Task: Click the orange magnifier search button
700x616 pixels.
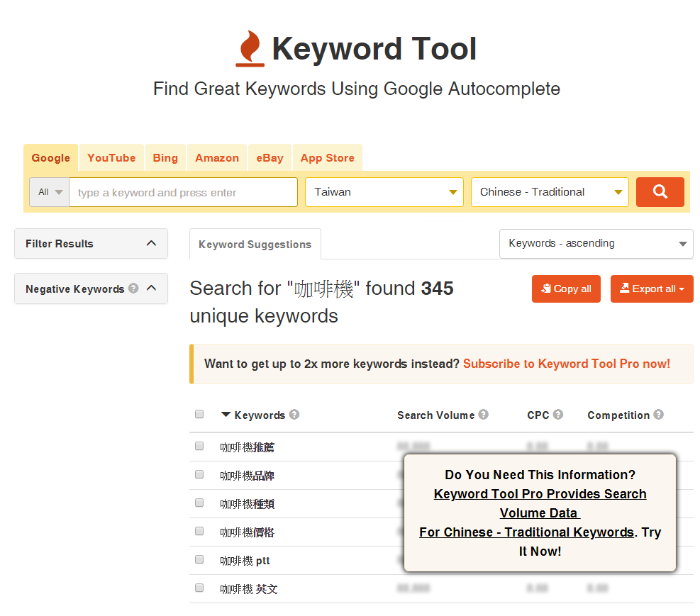Action: click(x=660, y=192)
